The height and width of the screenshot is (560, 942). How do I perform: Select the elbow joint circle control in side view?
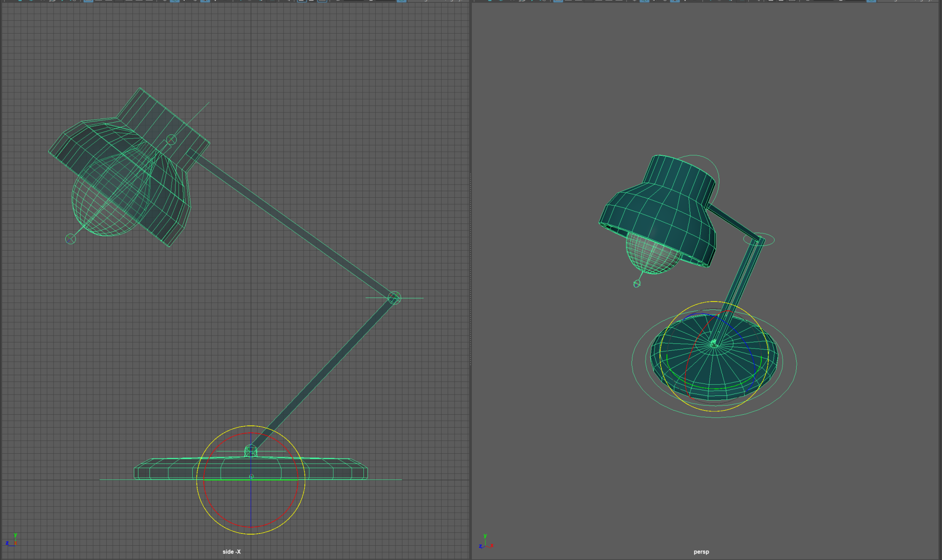click(x=395, y=298)
